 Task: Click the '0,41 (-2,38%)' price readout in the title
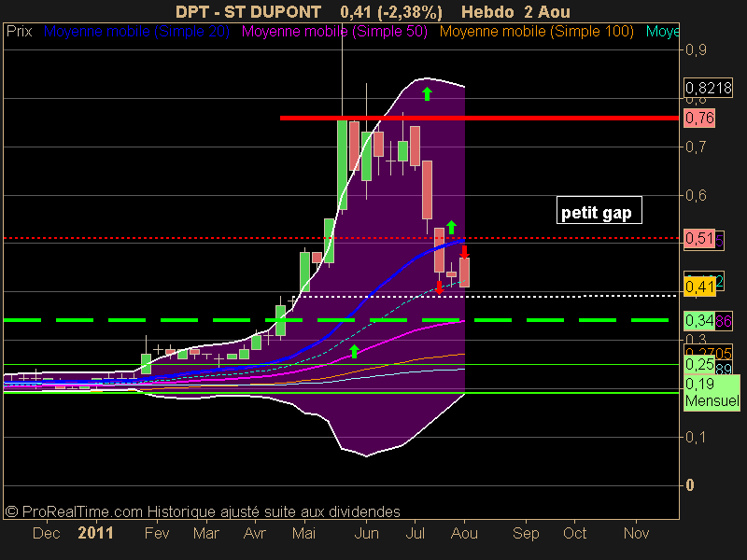pyautogui.click(x=391, y=12)
